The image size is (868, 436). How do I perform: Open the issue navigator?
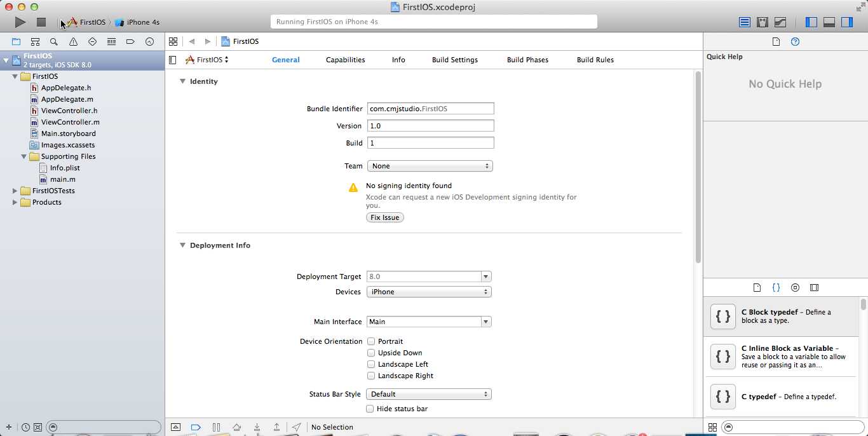click(x=73, y=41)
